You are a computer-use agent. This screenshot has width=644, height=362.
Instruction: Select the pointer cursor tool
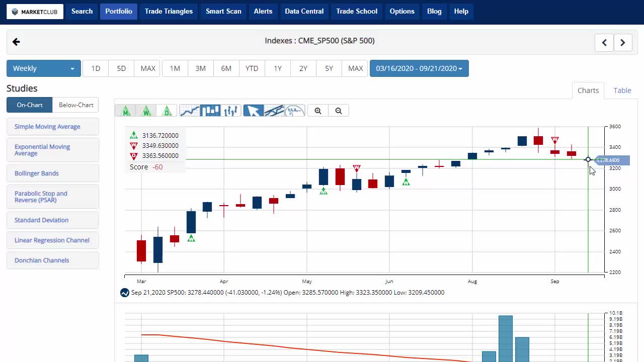(254, 111)
